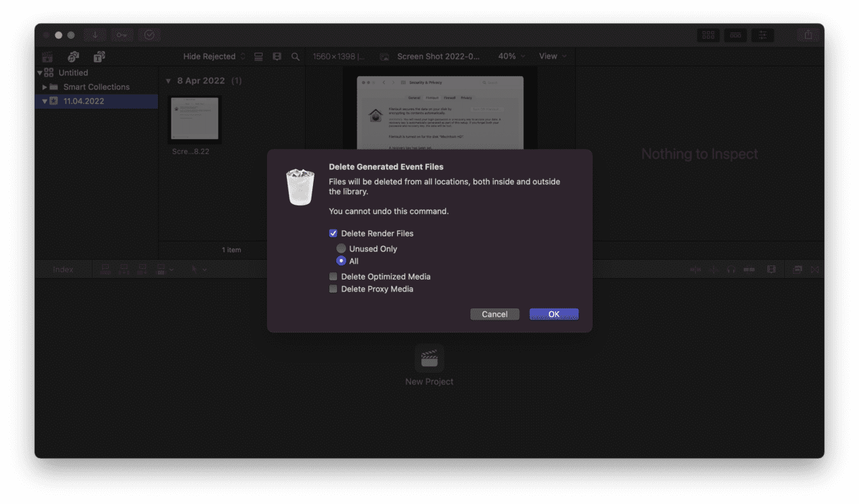Viewport: 859px width, 504px height.
Task: Open the View options menu
Action: [x=552, y=56]
